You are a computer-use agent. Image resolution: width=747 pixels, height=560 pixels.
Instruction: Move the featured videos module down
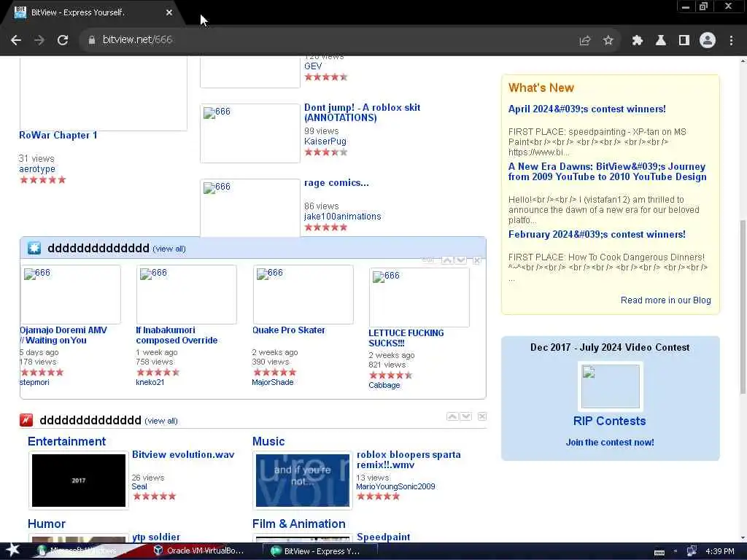(x=461, y=260)
